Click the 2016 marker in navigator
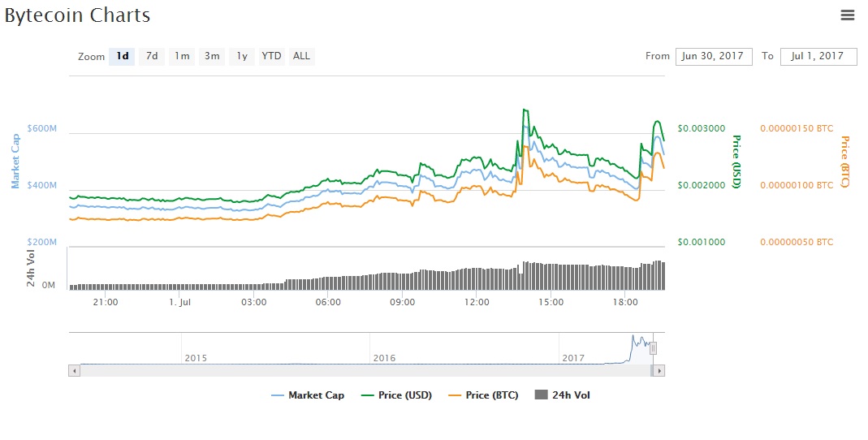Viewport: 868px width, 440px height. (384, 358)
